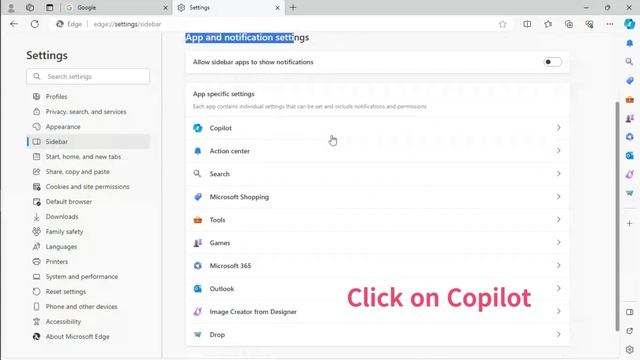Expand the Games app settings chevron
640x360 pixels.
tap(558, 242)
